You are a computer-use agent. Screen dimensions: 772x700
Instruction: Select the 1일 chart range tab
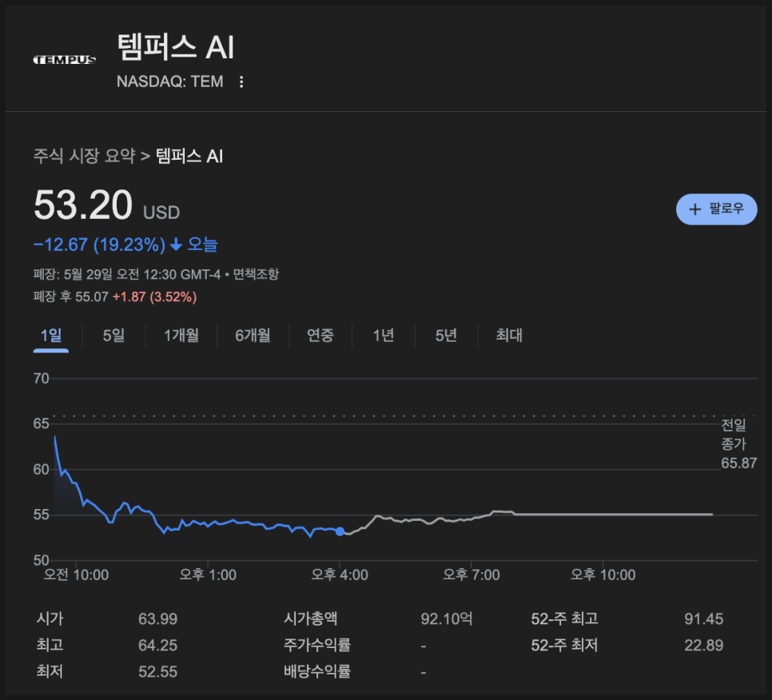[x=51, y=336]
